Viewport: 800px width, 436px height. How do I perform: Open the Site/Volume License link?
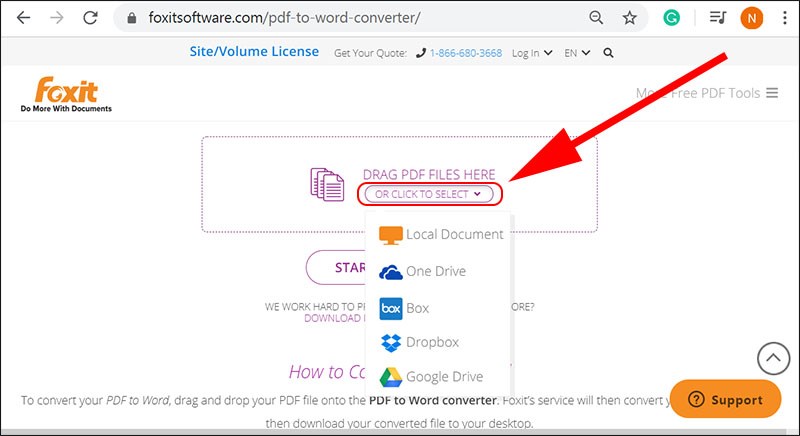(x=254, y=52)
